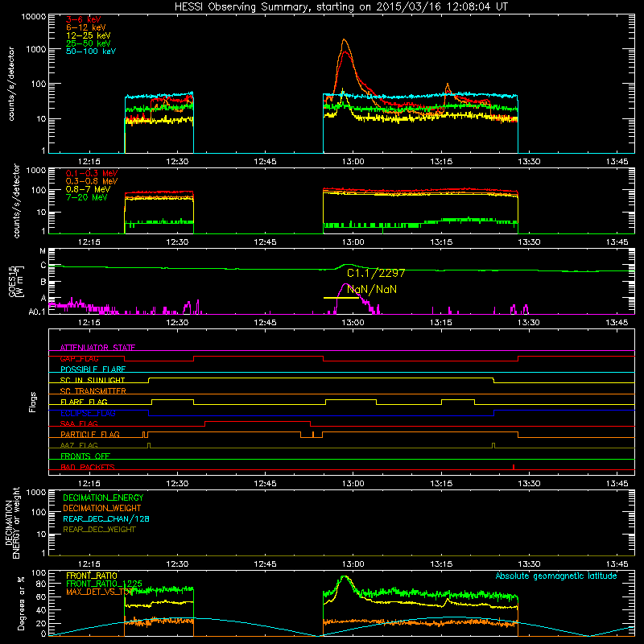The image size is (644, 644).
Task: Select the DECIMATION_ENERGY legend label
Action: [103, 497]
